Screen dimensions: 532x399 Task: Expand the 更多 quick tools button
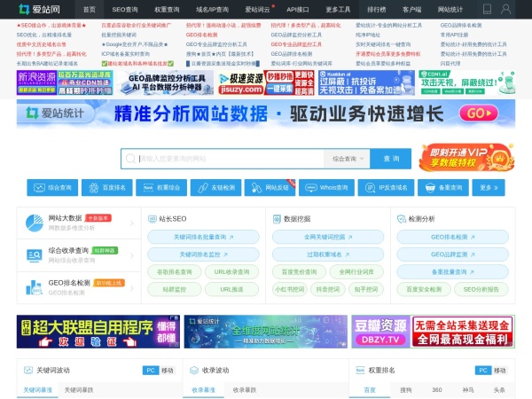489,188
